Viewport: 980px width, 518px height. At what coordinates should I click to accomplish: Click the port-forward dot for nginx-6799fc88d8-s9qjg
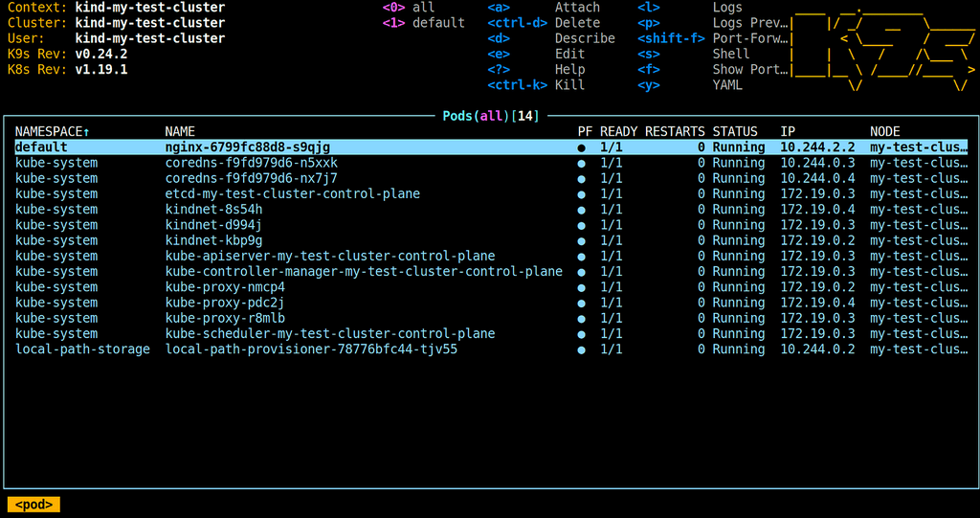click(x=582, y=148)
